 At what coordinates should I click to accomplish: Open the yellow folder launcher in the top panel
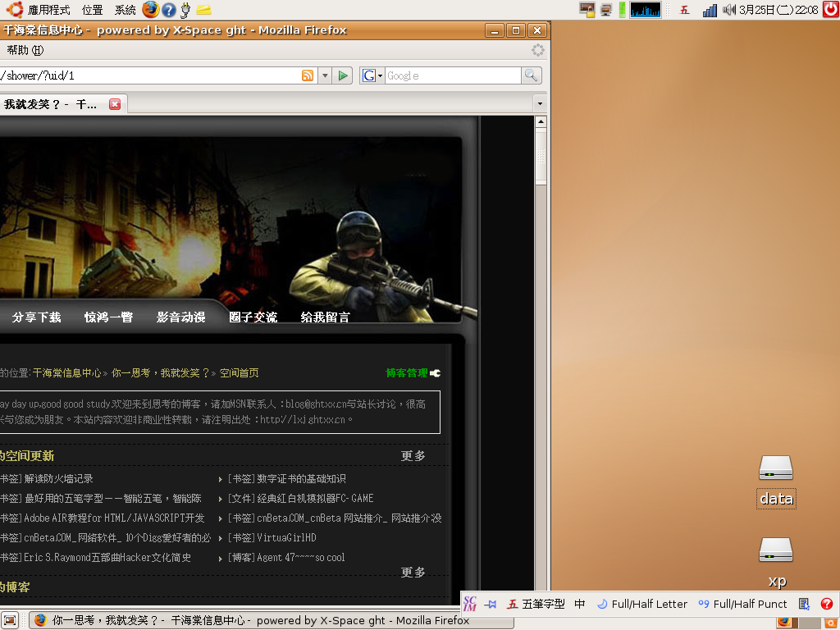click(203, 10)
